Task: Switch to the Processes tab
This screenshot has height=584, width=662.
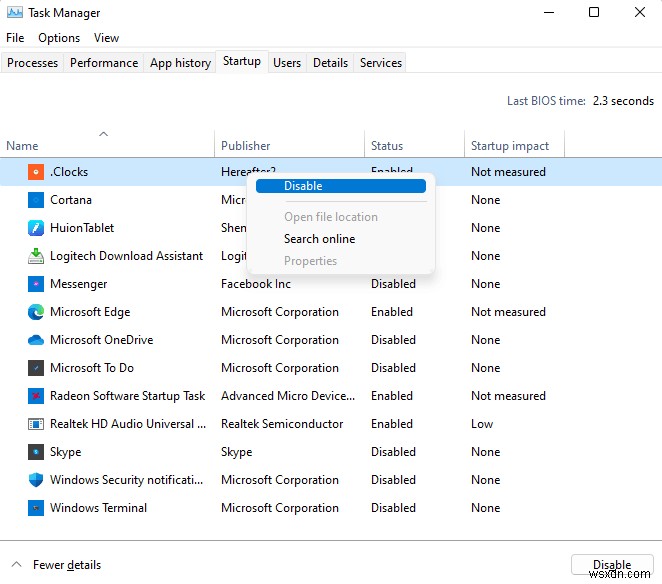Action: [x=33, y=63]
